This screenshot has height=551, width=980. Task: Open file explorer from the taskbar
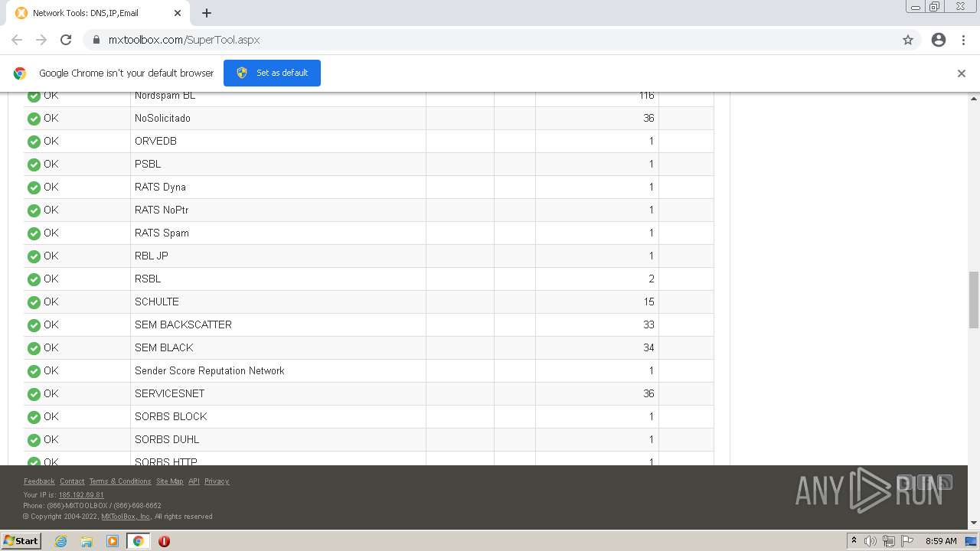[x=87, y=541]
